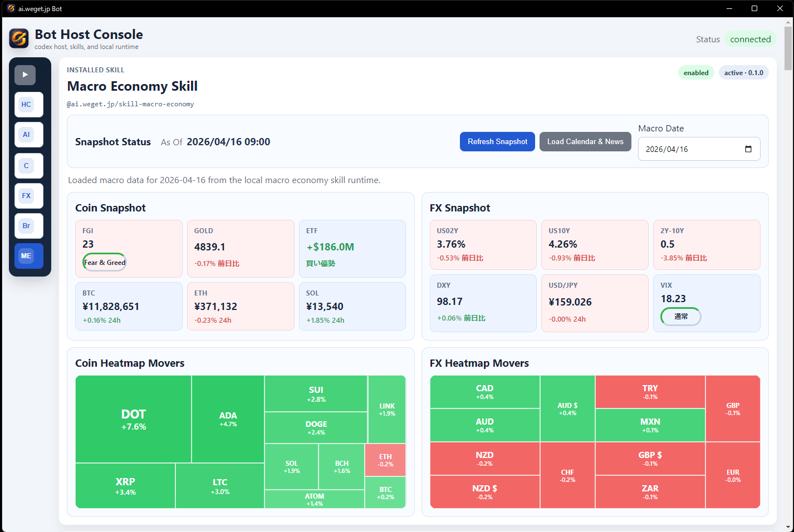794x532 pixels.
Task: Click the enabled status badge
Action: tap(696, 73)
